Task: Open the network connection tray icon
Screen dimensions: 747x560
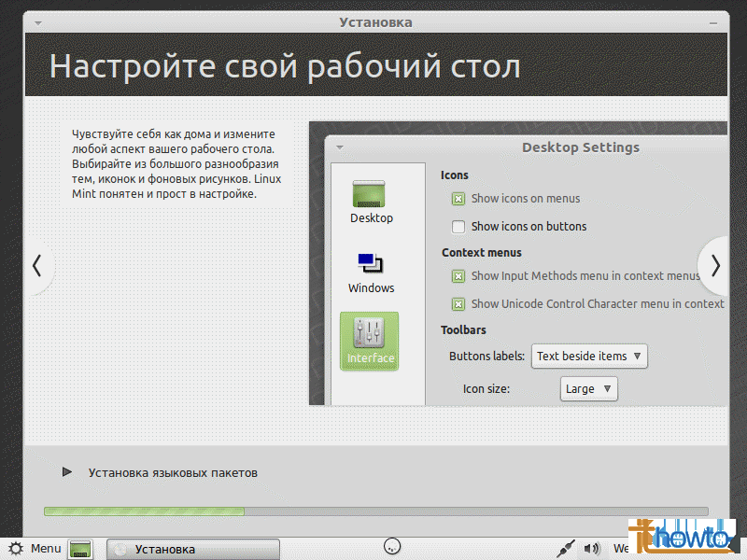Action: tap(566, 549)
